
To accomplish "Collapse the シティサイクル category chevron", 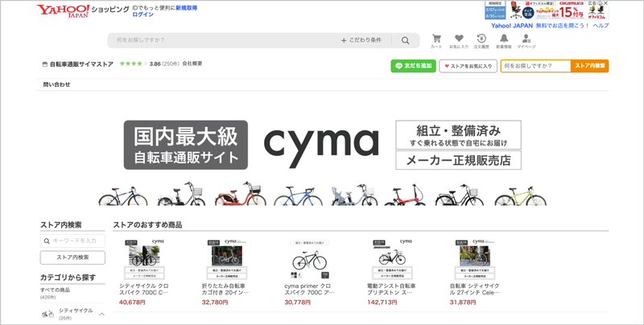I will [102, 315].
